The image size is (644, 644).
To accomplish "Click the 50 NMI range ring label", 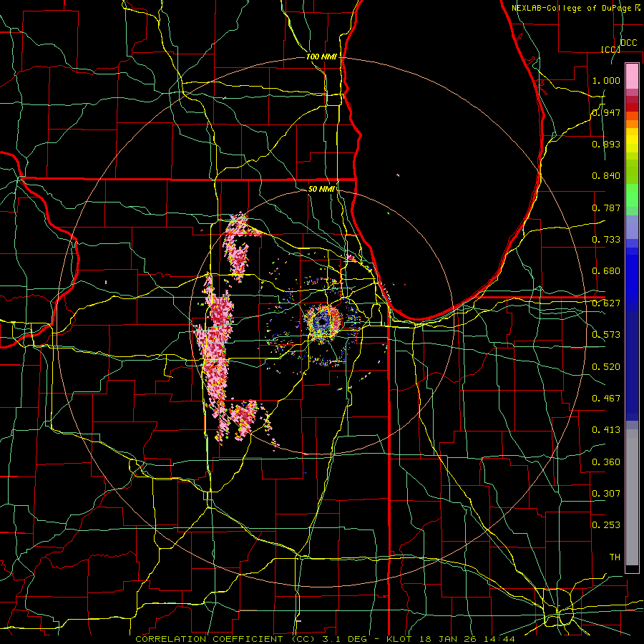I will (x=321, y=189).
